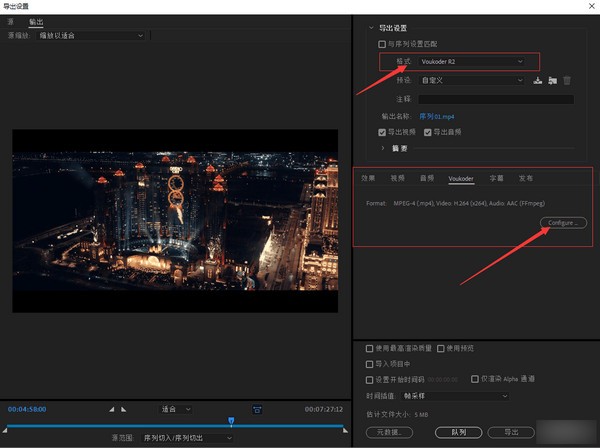Click the output name link 序列01.mp4

click(438, 116)
